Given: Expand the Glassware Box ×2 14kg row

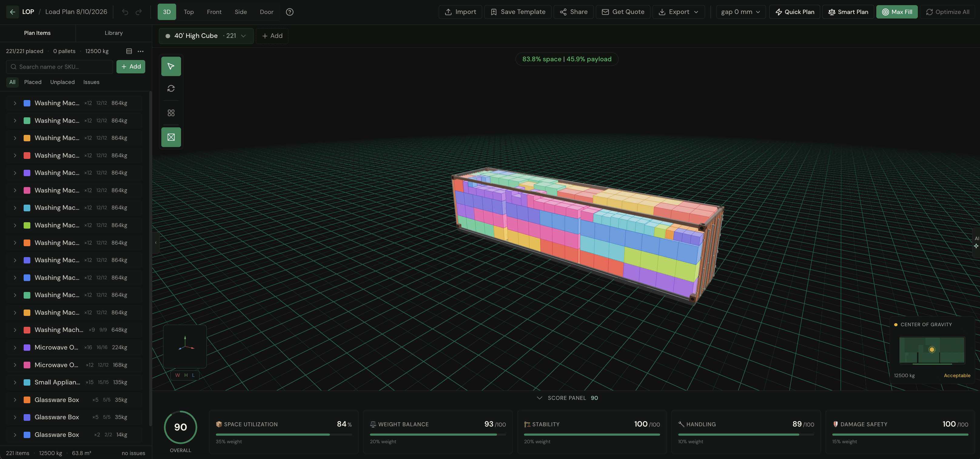Looking at the screenshot, I should tap(15, 435).
